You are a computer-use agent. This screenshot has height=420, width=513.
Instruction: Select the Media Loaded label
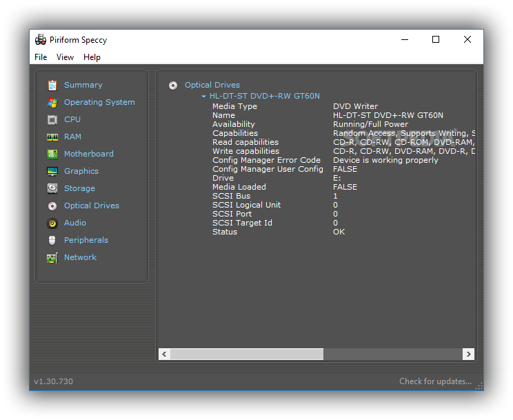pos(239,187)
